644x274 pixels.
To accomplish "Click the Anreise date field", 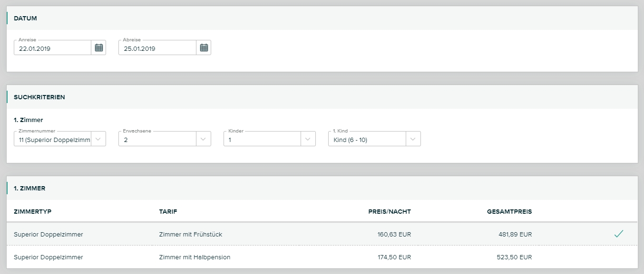I will tap(52, 48).
